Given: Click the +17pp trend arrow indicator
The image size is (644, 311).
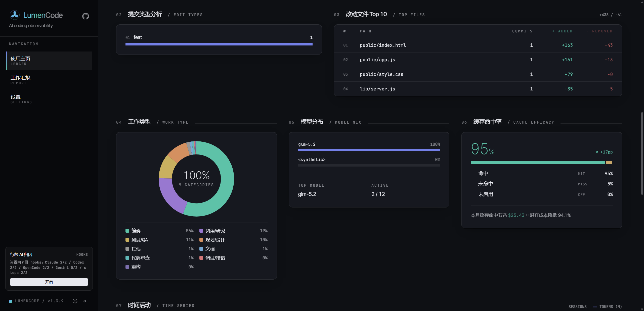Looking at the screenshot, I should (x=604, y=152).
